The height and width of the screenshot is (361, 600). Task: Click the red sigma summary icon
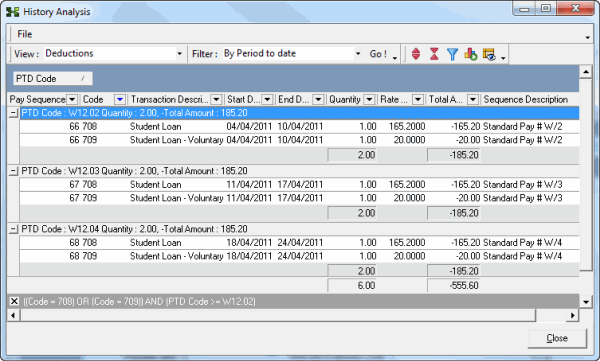pos(434,54)
